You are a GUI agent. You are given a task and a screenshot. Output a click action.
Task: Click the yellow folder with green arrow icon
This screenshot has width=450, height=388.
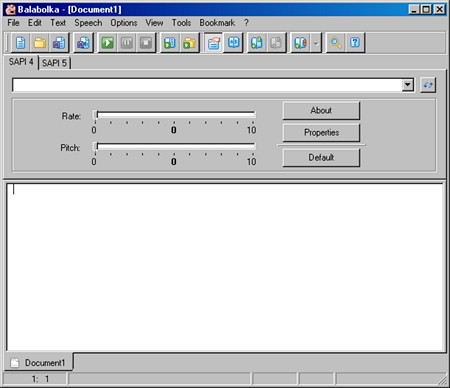(x=189, y=43)
